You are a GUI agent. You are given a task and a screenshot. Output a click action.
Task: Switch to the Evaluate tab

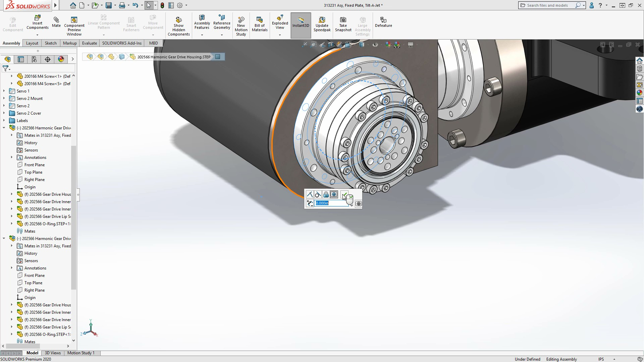[89, 43]
